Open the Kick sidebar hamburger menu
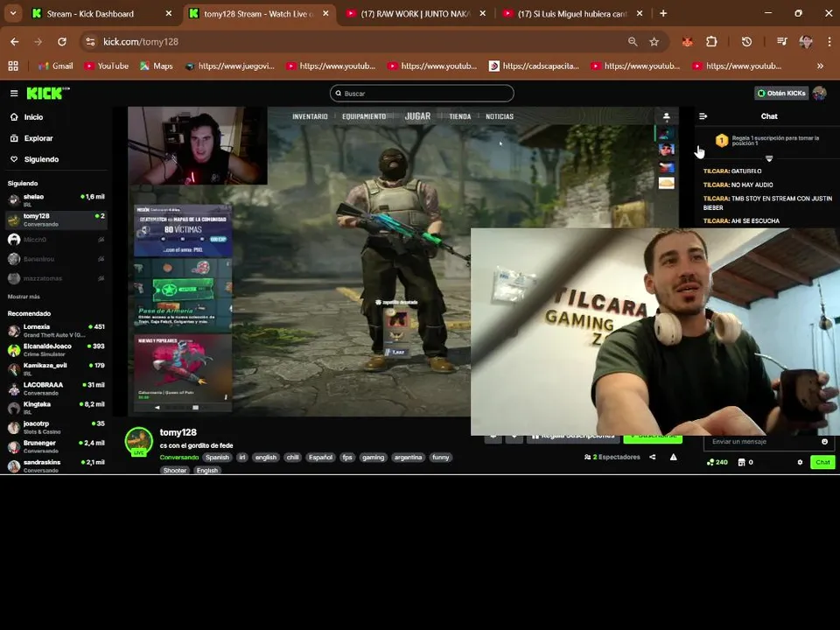Viewport: 840px width, 630px height. pos(14,94)
